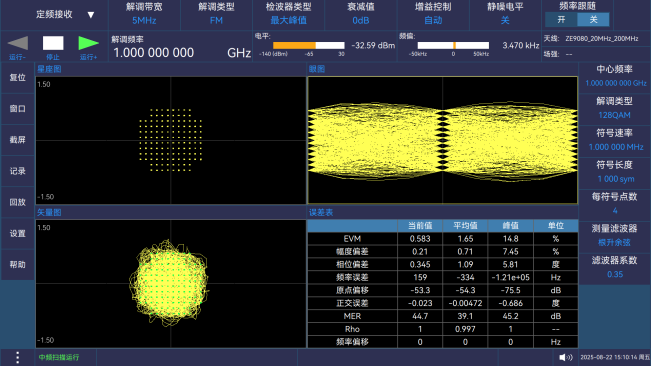Click the Rho row label
The height and width of the screenshot is (366, 651).
click(x=352, y=329)
